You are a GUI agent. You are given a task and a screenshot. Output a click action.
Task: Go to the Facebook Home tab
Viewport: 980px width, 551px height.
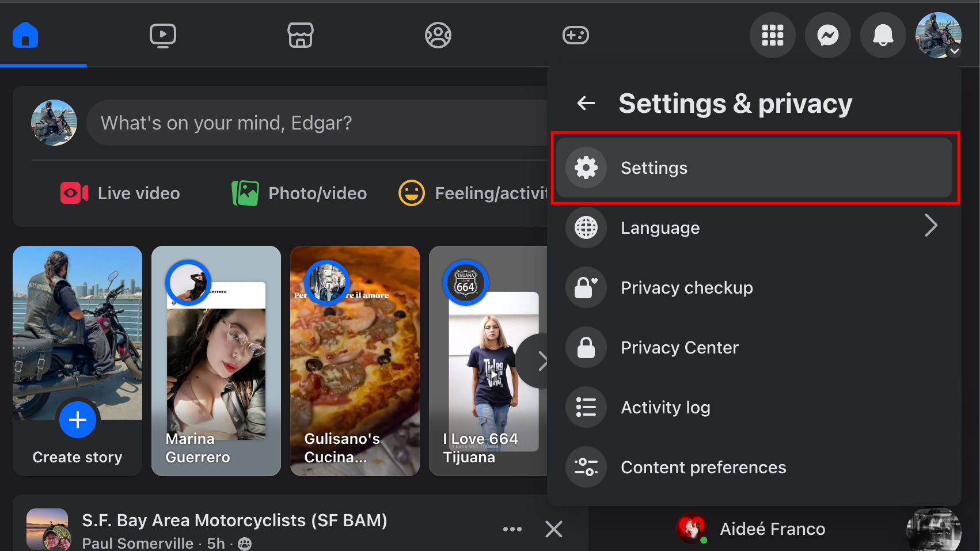click(x=25, y=35)
